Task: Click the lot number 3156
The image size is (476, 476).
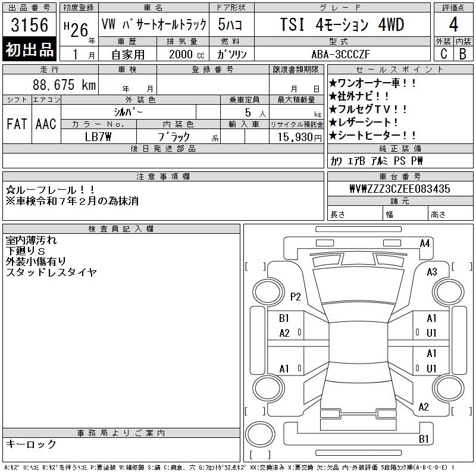Action: (x=30, y=26)
